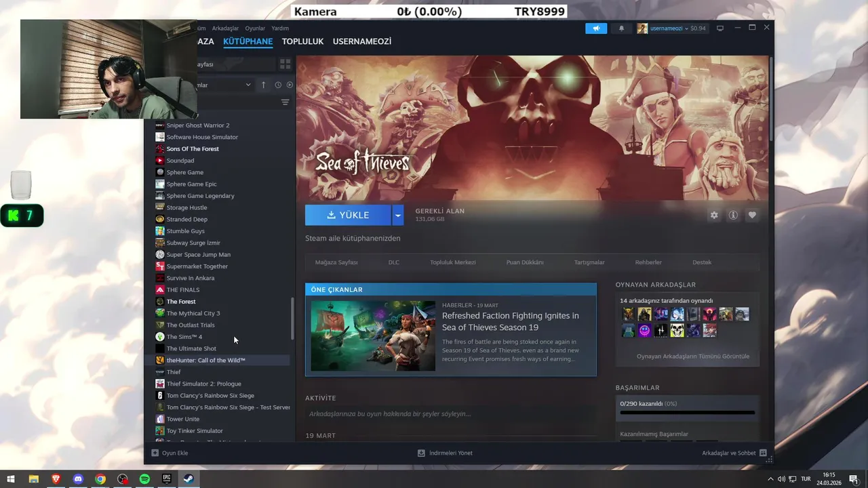Open the advanced filter lines icon
Screen dimensions: 868x488
(x=285, y=102)
